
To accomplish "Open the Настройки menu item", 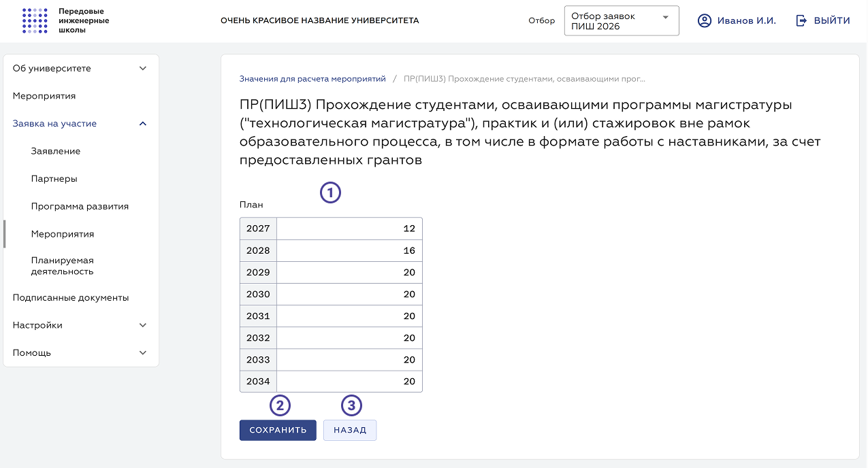I will 37,325.
